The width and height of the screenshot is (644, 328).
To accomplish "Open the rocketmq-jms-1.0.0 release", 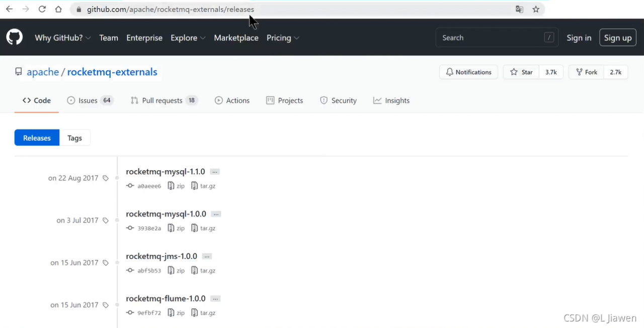I will pyautogui.click(x=162, y=256).
